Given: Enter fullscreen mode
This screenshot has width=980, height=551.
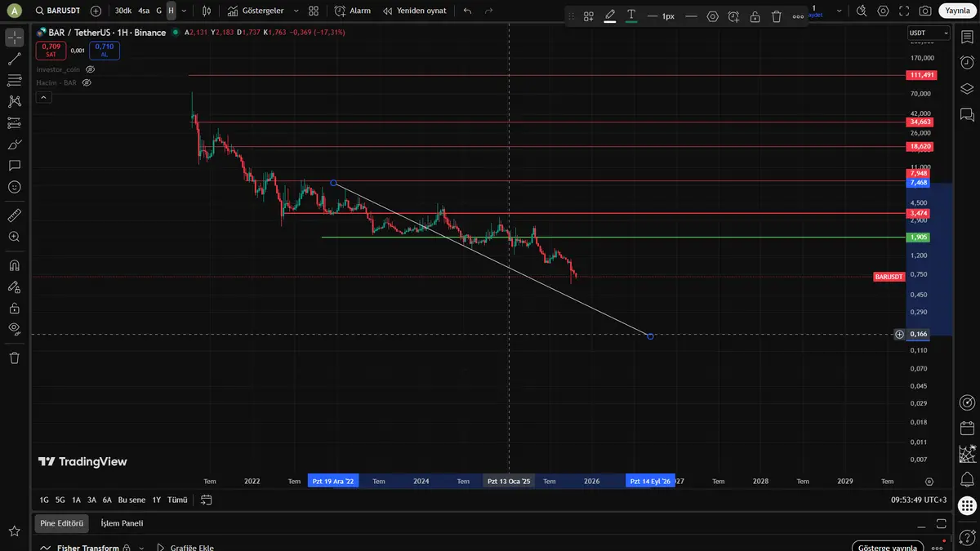Looking at the screenshot, I should (x=904, y=11).
